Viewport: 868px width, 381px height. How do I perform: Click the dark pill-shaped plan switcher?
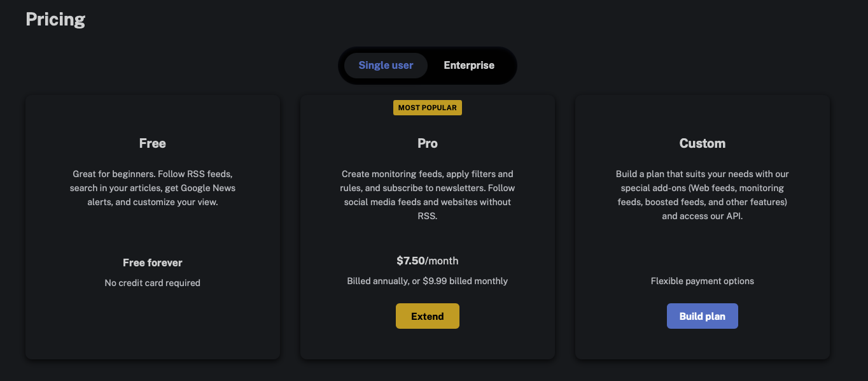point(427,65)
